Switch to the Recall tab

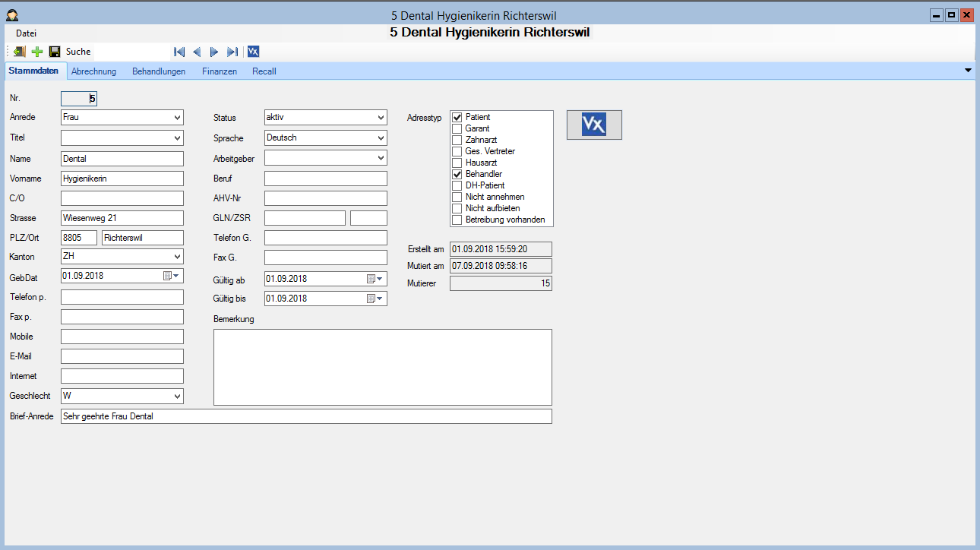click(264, 71)
